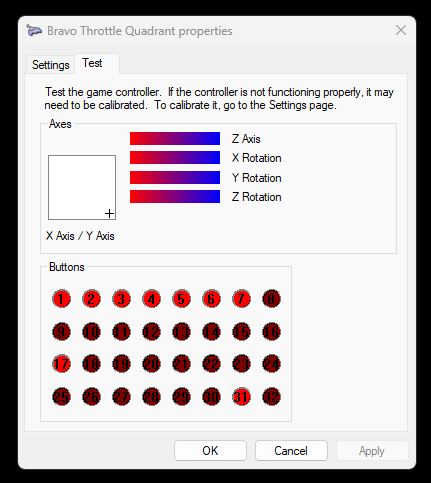The height and width of the screenshot is (483, 431).
Task: Click the Y Rotation indicator bar
Action: [x=175, y=177]
